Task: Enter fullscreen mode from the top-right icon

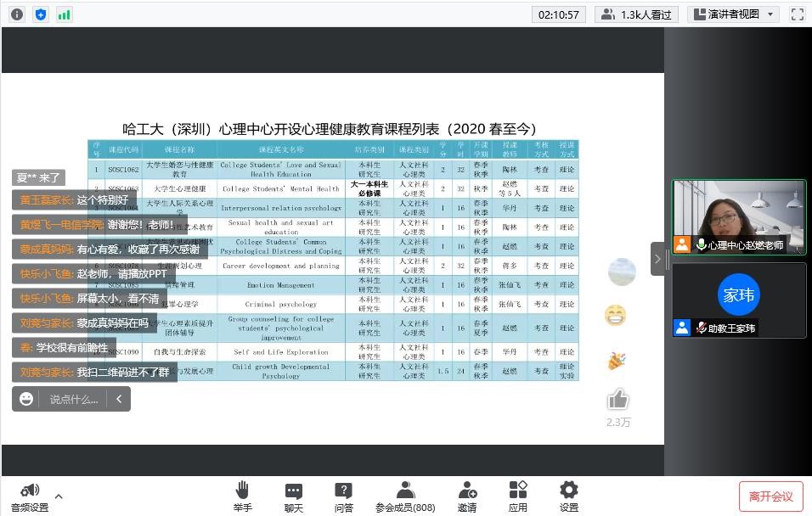Action: (796, 14)
